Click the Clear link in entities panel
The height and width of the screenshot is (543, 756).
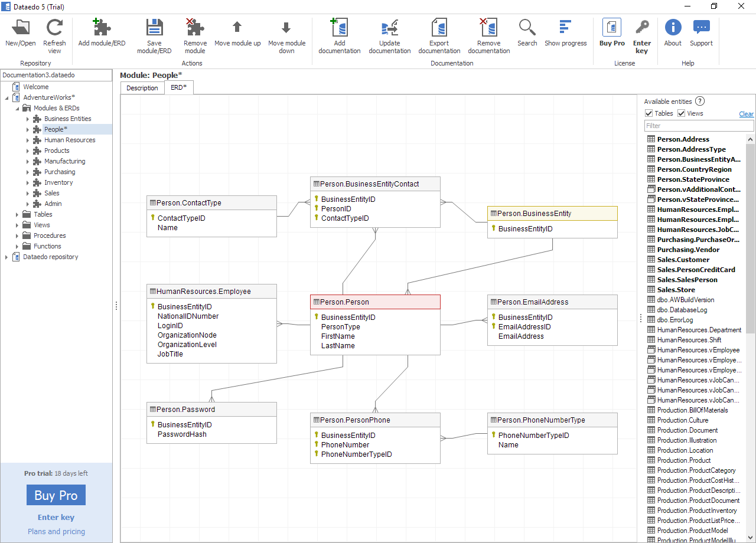click(747, 114)
